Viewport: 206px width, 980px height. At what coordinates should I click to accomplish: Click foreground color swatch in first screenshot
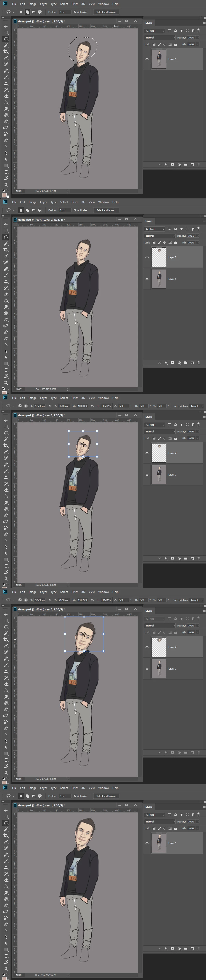4,195
